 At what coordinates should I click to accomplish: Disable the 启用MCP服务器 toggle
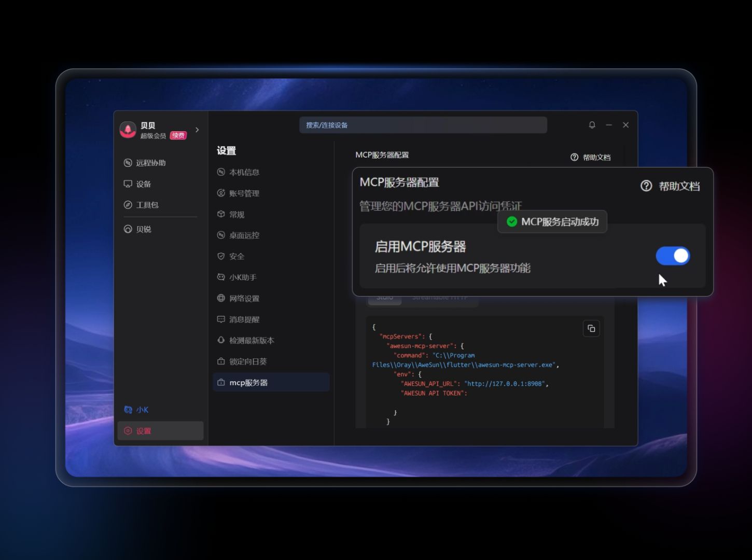673,256
